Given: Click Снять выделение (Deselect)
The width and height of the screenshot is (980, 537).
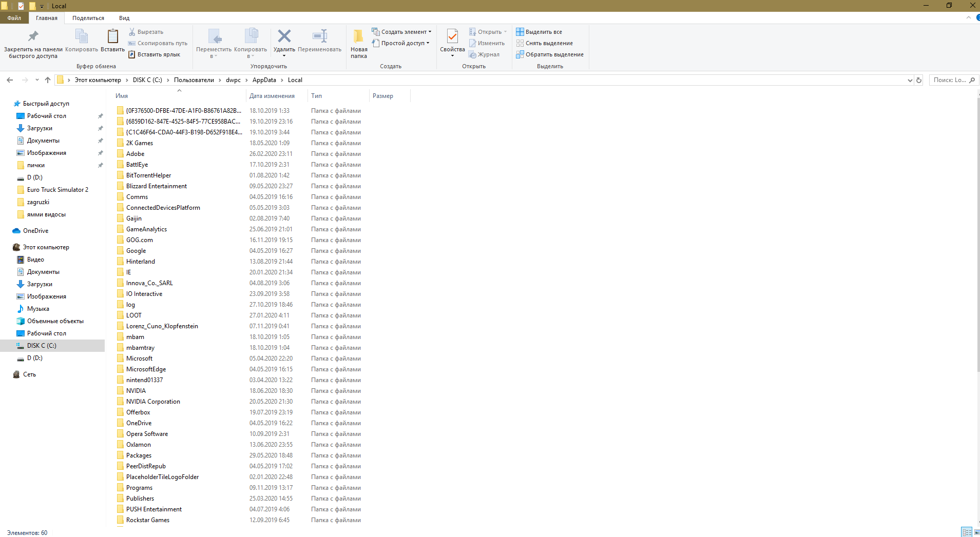Looking at the screenshot, I should pyautogui.click(x=545, y=43).
